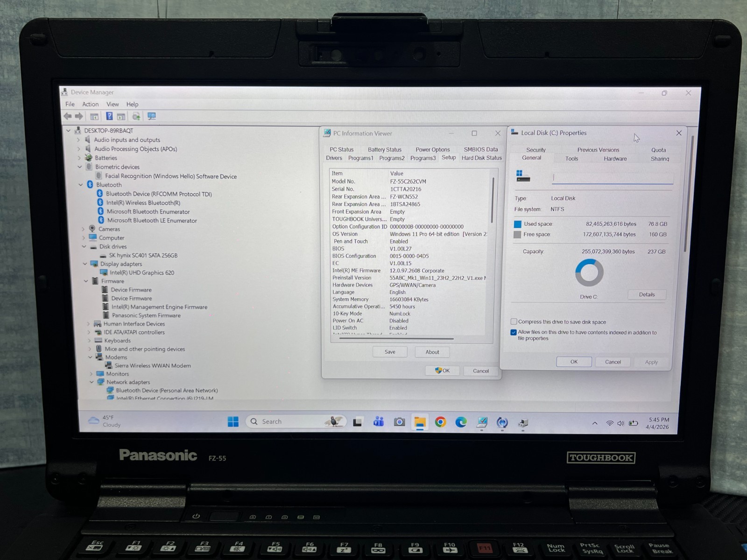Click the Update driver toolbar icon
The height and width of the screenshot is (560, 747).
[136, 116]
